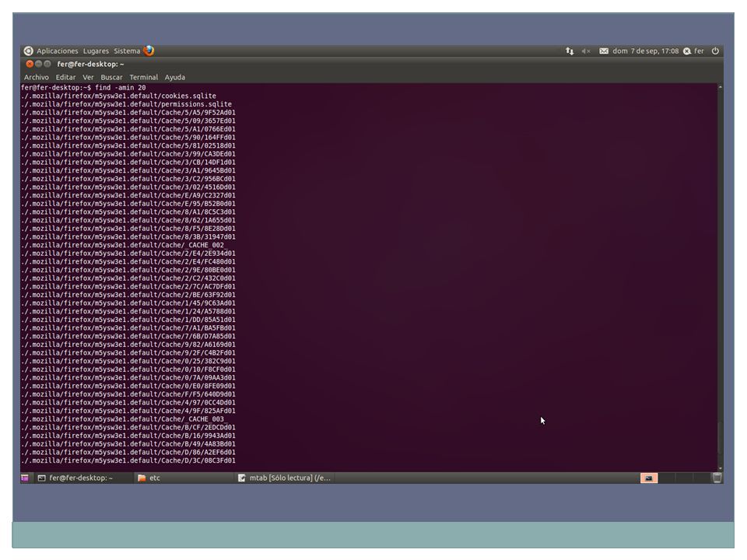Open the trash icon in bottom panel
The height and width of the screenshot is (560, 747).
point(717,478)
